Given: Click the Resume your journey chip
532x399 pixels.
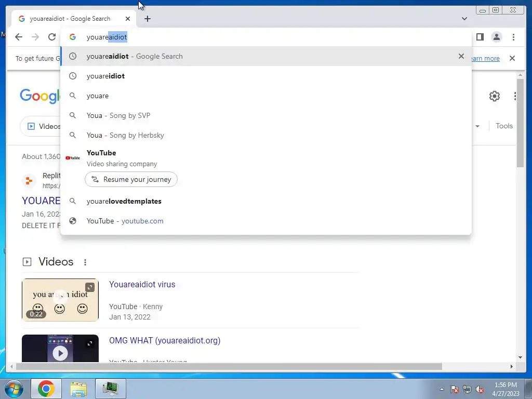Looking at the screenshot, I should click(x=131, y=179).
